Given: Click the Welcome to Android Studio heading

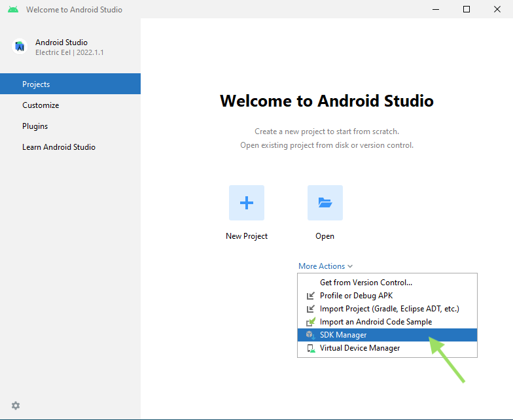Looking at the screenshot, I should [x=327, y=101].
